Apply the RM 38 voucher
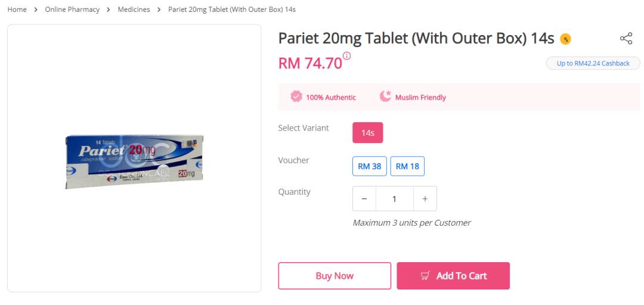The image size is (644, 305). [370, 166]
